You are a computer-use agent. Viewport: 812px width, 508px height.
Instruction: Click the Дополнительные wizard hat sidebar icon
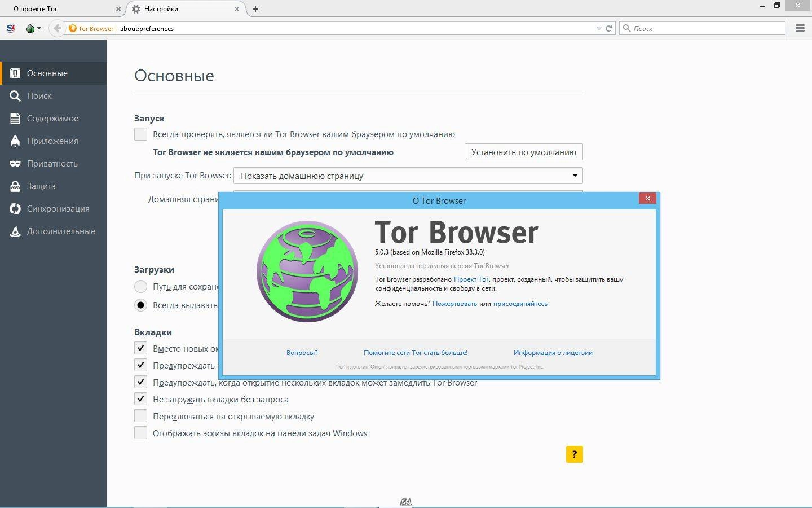(x=15, y=231)
